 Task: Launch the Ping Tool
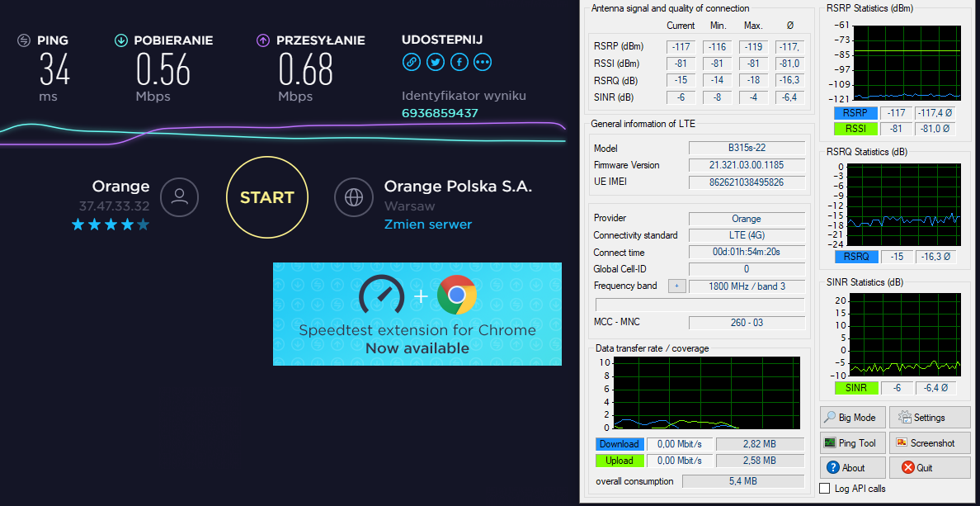pyautogui.click(x=852, y=442)
